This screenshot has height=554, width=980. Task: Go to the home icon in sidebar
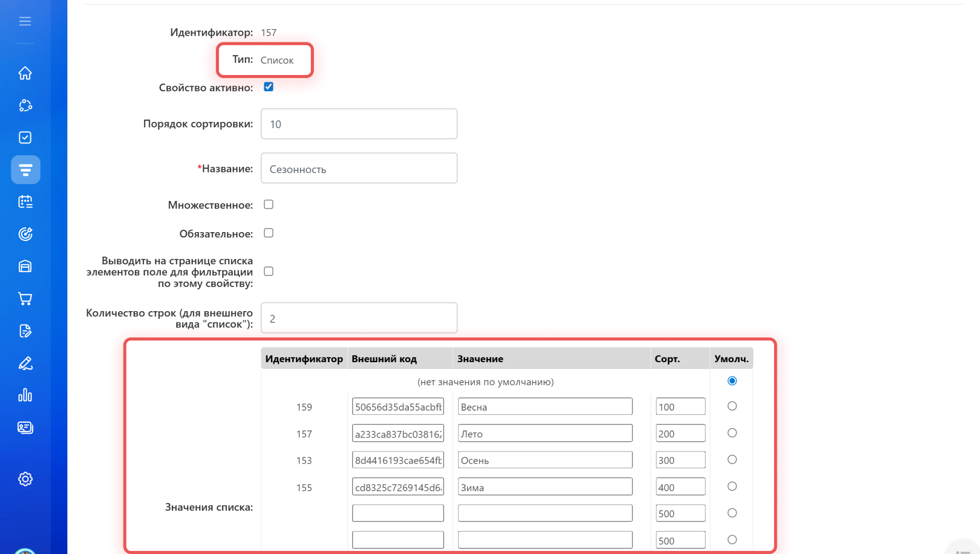(25, 73)
